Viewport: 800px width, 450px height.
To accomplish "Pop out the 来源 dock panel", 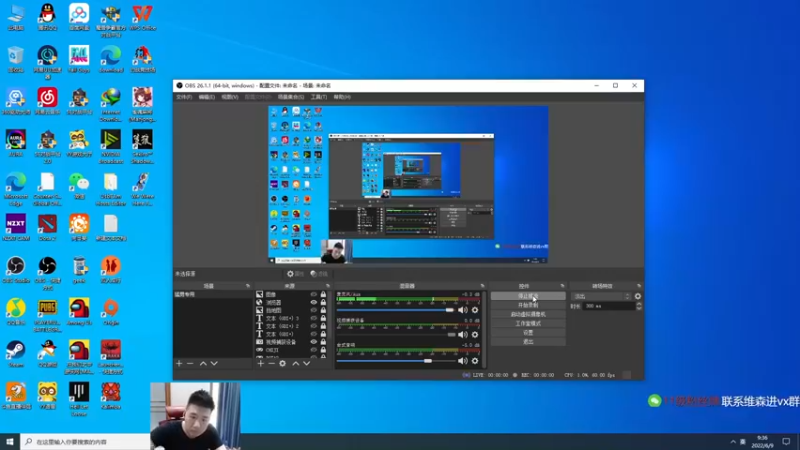I will [328, 286].
